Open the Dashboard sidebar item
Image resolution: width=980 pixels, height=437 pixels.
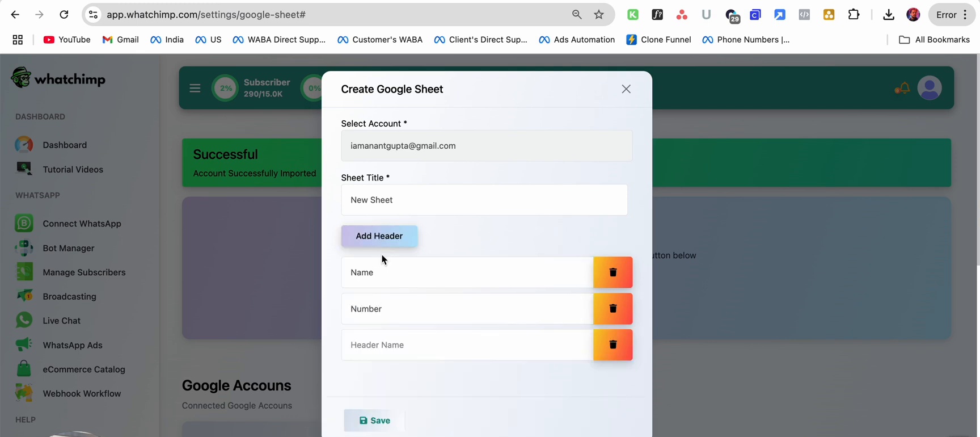click(65, 145)
